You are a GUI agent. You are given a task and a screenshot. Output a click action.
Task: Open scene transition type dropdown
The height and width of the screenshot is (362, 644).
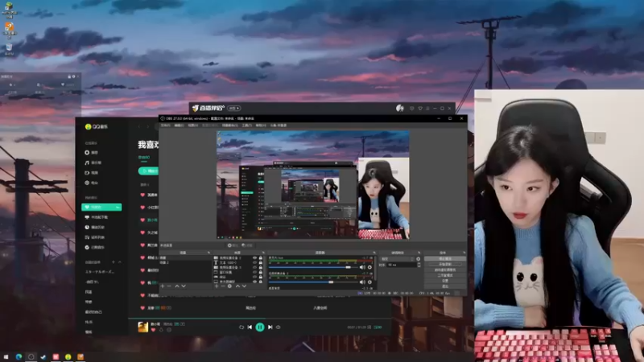pos(397,259)
